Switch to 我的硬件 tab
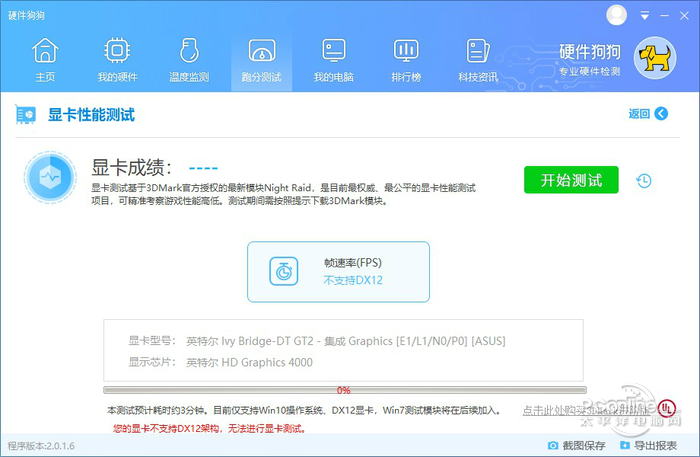This screenshot has width=700, height=457. point(117,61)
